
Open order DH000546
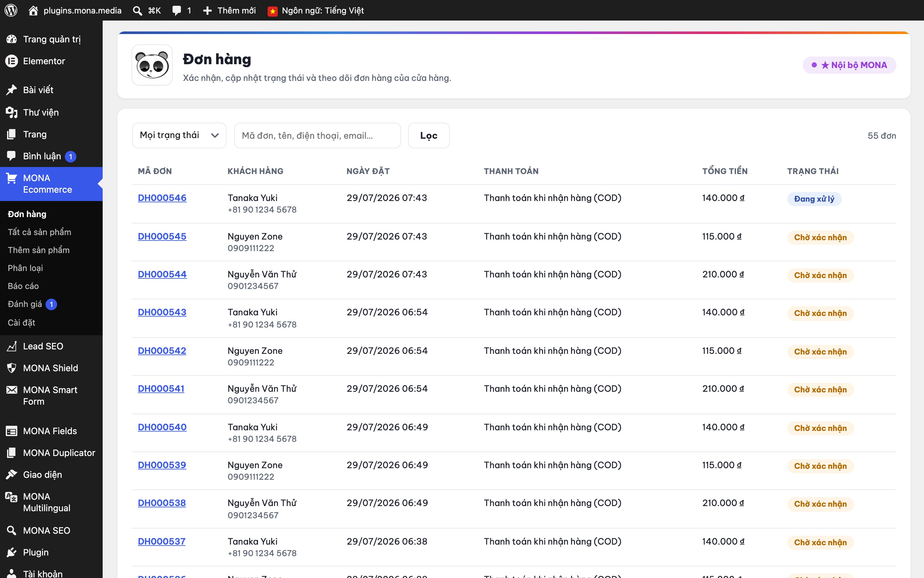tap(162, 198)
